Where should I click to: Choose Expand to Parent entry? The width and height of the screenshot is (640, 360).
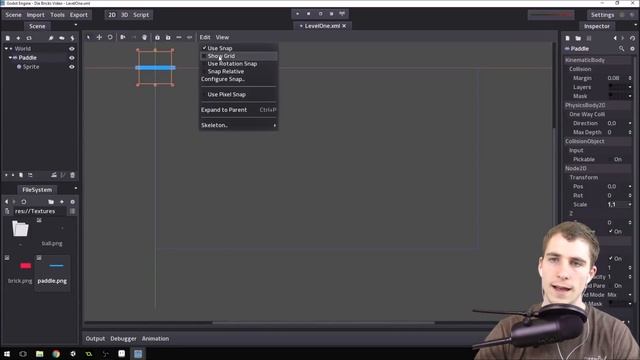click(239, 110)
